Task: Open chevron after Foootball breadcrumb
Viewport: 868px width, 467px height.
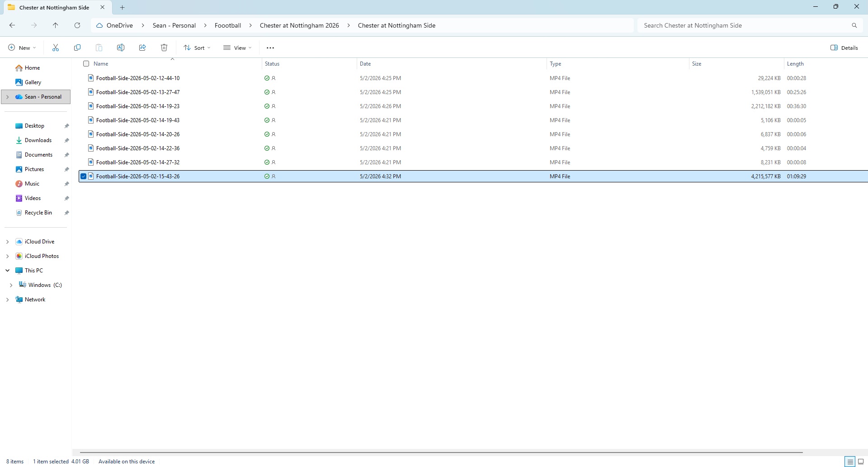Action: click(x=250, y=25)
